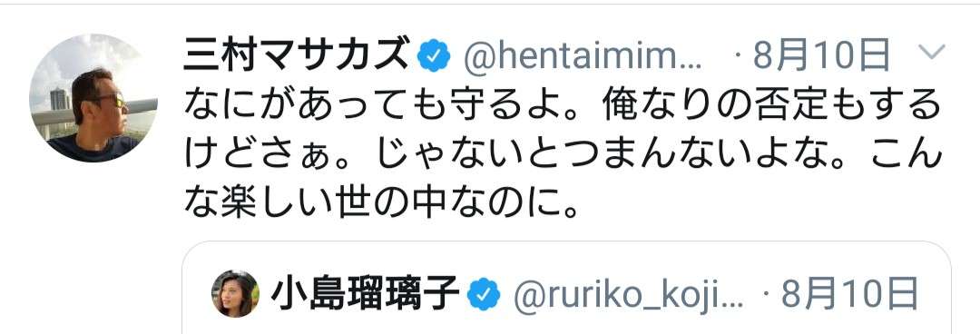Click the building in the avatar's background

pos(57,100)
